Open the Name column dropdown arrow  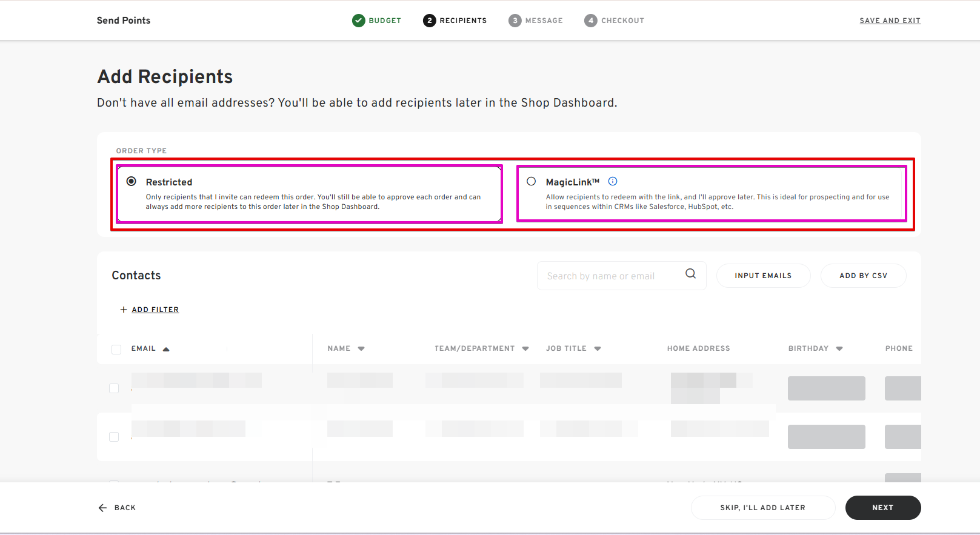[361, 349]
